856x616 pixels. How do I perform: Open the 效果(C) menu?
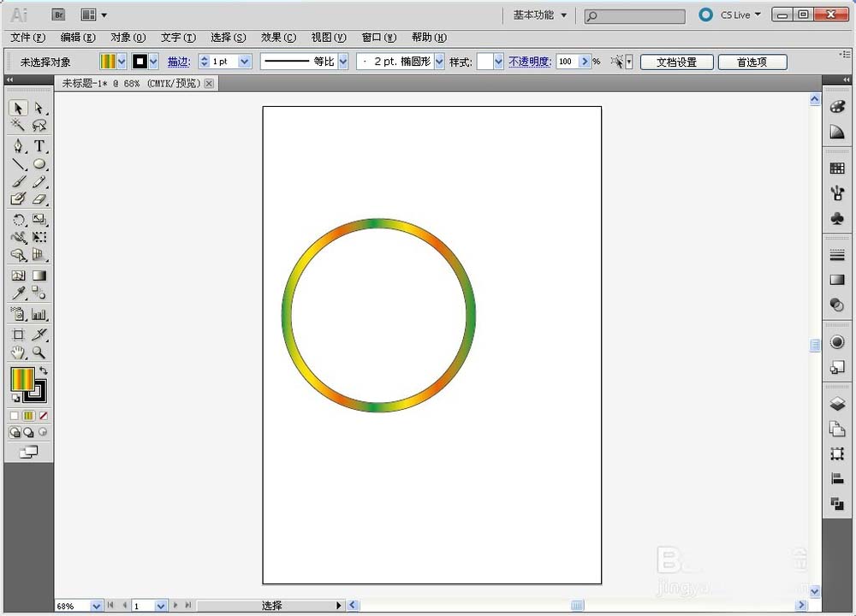click(278, 38)
